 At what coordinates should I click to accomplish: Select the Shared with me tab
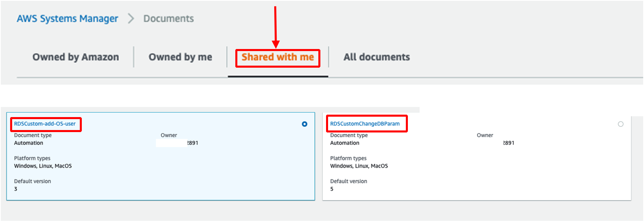(278, 57)
